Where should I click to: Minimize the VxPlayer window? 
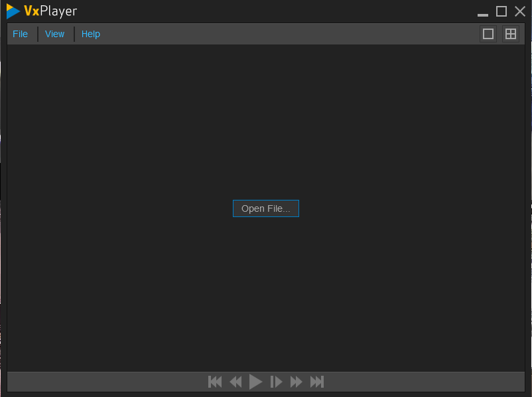(482, 11)
